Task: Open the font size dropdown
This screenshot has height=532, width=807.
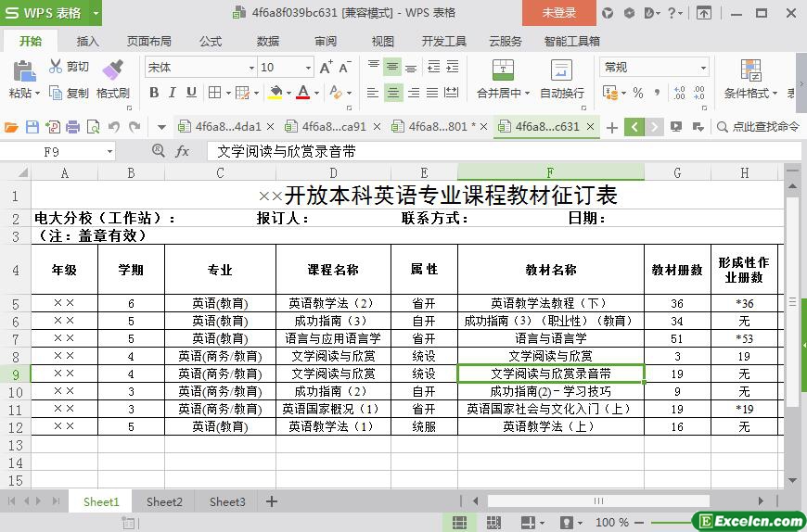Action: click(x=309, y=68)
